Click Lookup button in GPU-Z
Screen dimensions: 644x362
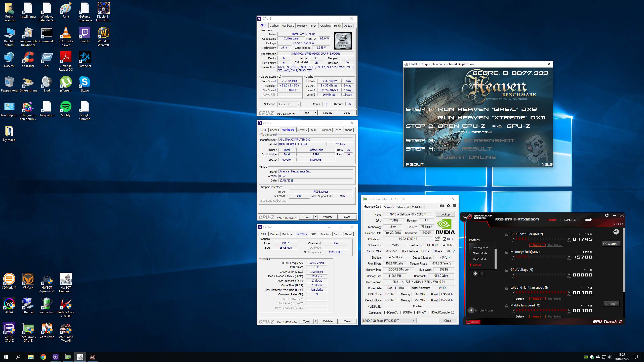[x=445, y=214]
